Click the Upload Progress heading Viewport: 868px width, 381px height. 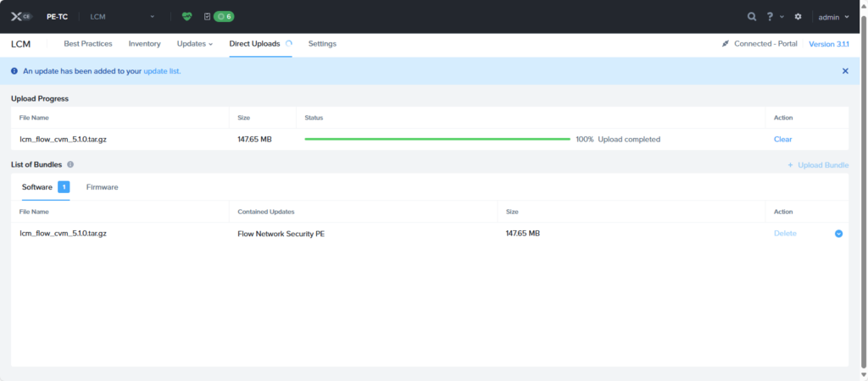coord(40,98)
